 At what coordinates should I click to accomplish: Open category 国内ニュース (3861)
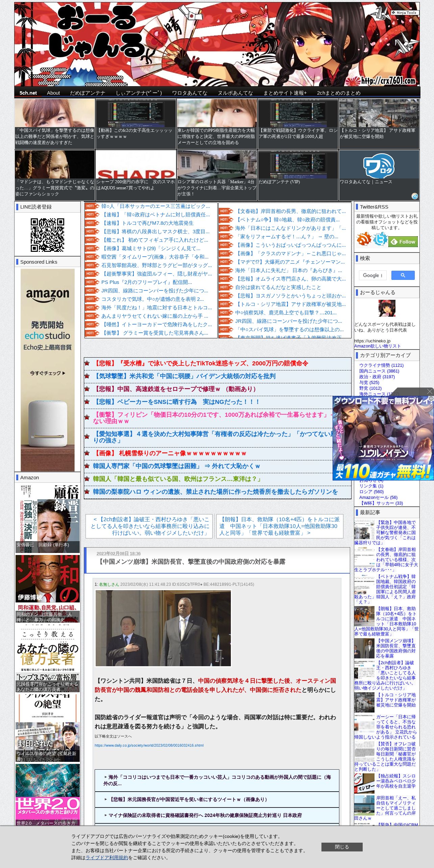(379, 371)
